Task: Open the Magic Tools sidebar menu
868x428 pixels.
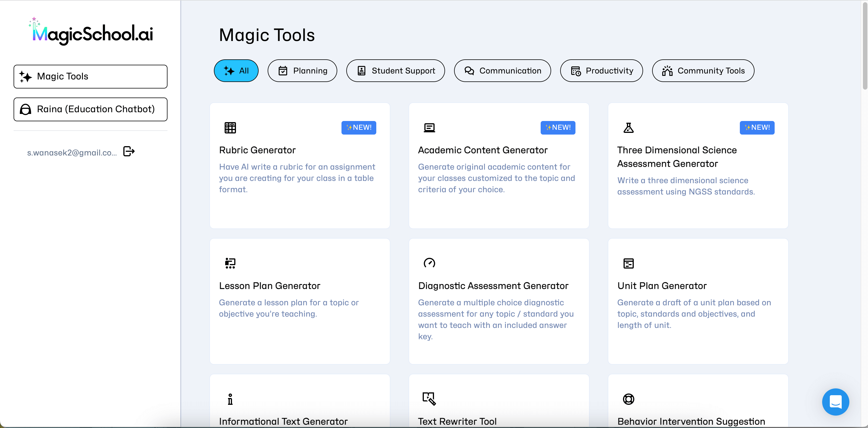Action: point(90,76)
